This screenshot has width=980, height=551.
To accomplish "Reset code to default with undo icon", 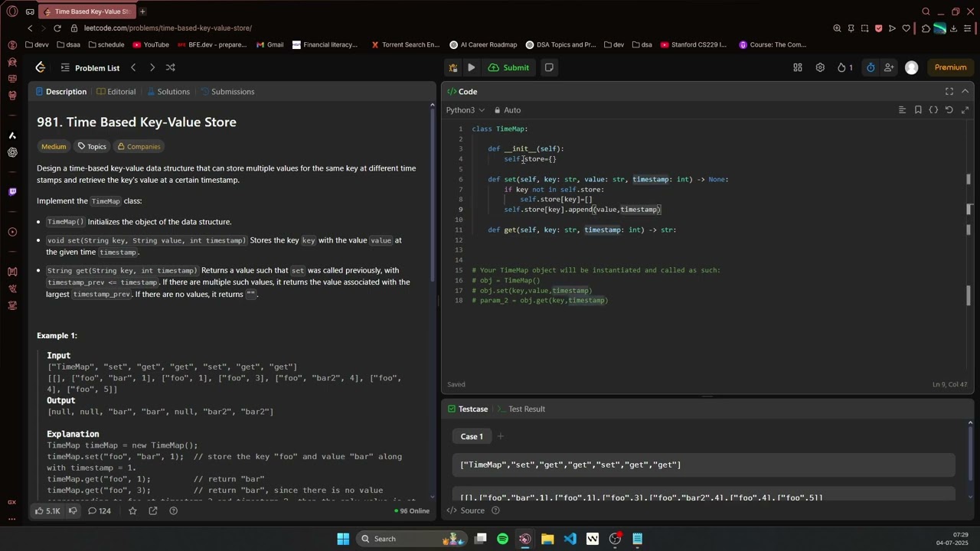I will click(949, 110).
